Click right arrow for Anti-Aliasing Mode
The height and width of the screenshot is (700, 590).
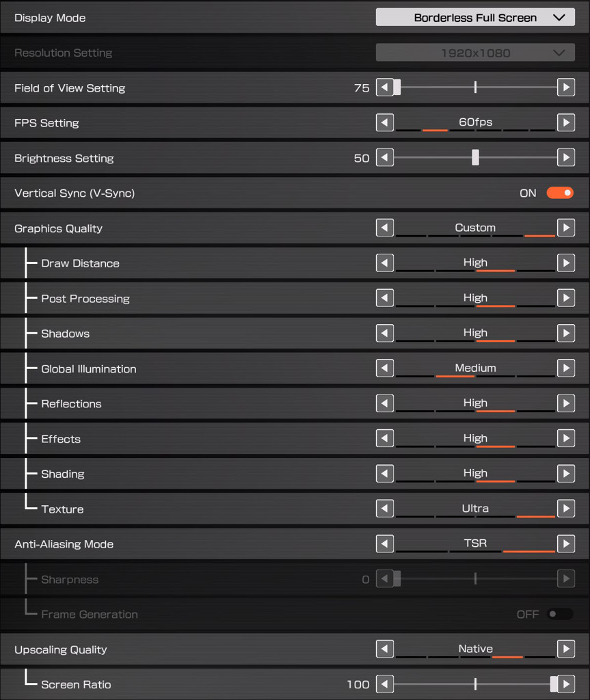565,544
